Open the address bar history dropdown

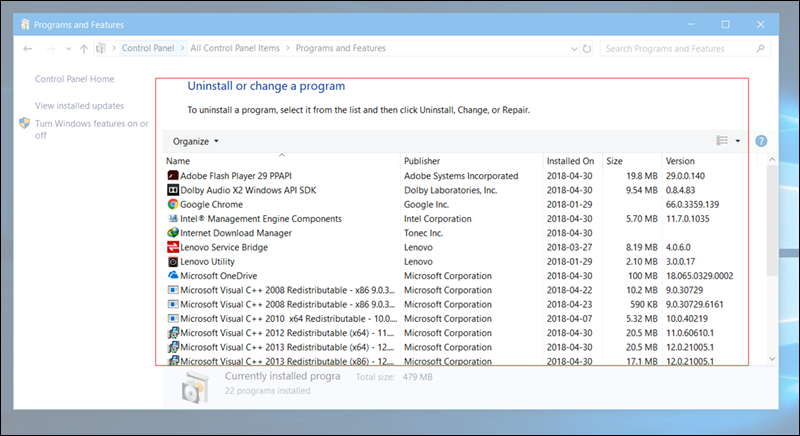tap(571, 48)
